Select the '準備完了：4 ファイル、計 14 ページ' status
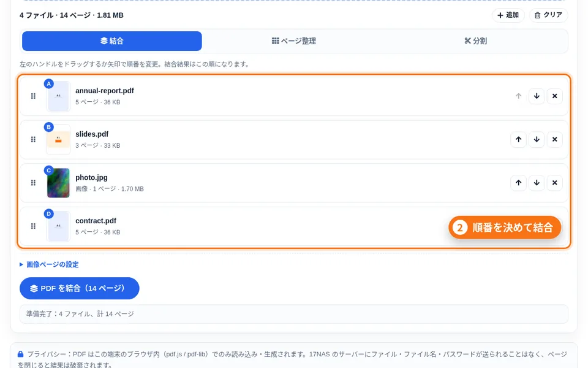 [80, 314]
